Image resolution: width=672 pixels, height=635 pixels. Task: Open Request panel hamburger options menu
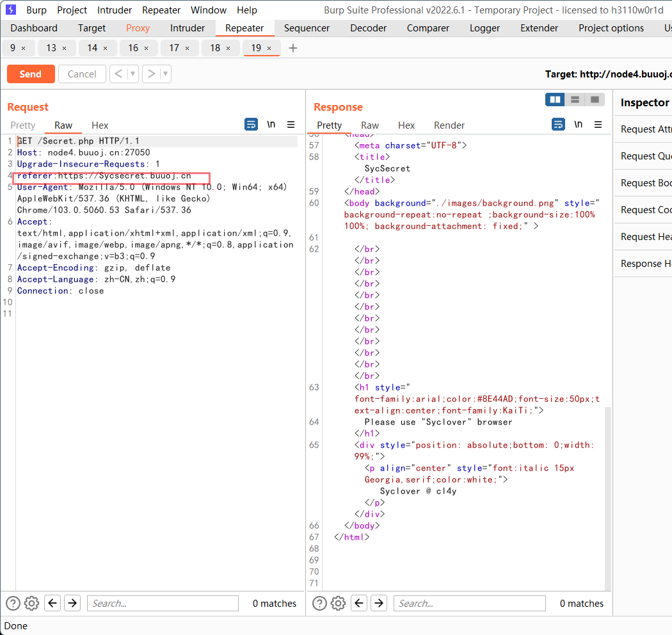pyautogui.click(x=291, y=125)
